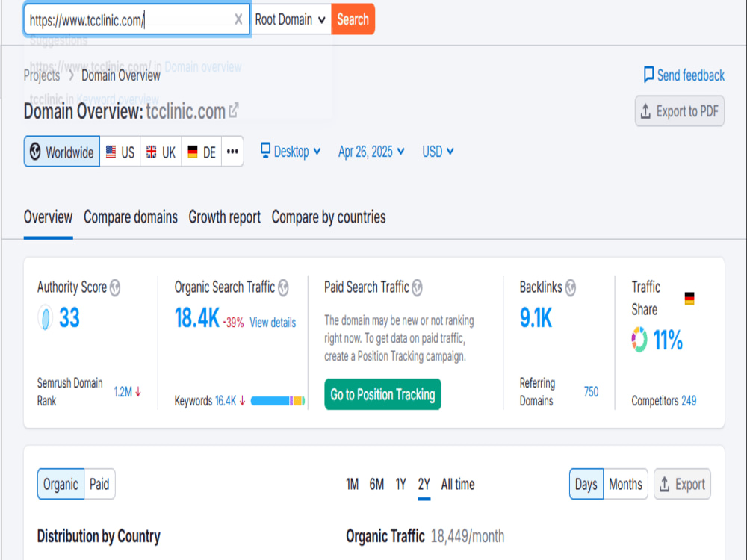Click the Desktop monitor icon

coord(265,151)
